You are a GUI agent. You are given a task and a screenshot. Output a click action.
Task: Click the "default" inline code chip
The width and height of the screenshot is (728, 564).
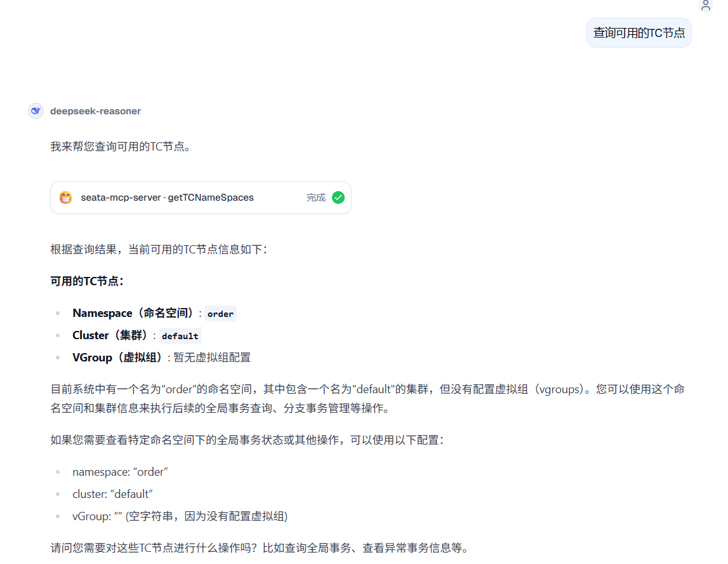(180, 336)
